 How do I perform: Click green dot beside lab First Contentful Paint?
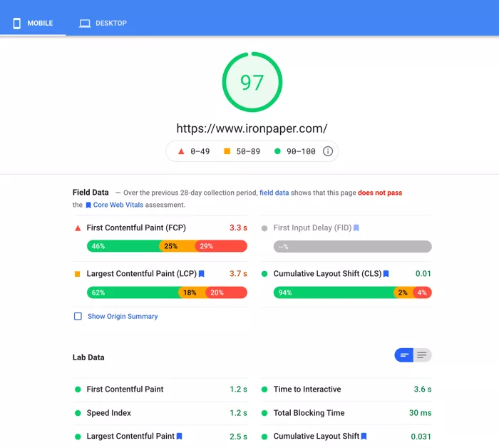(x=78, y=389)
